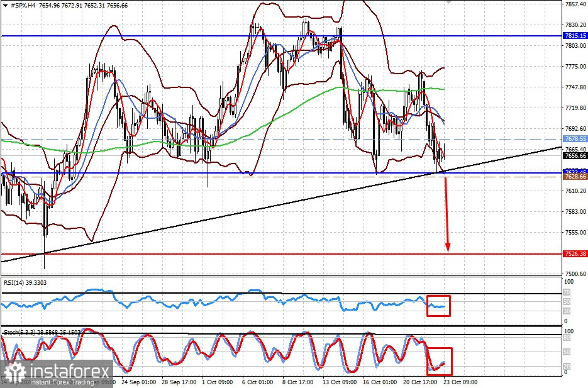Click the 16 Oct 01:00 time label

point(380,382)
